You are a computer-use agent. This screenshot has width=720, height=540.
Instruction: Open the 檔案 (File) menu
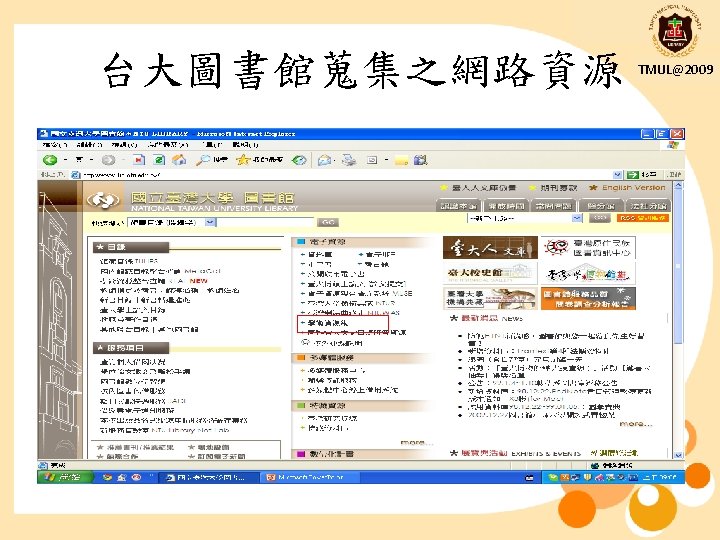(55, 145)
